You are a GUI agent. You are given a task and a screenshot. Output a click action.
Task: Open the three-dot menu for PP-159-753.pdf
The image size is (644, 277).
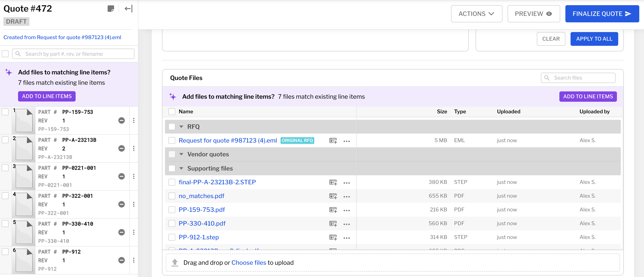pos(347,211)
